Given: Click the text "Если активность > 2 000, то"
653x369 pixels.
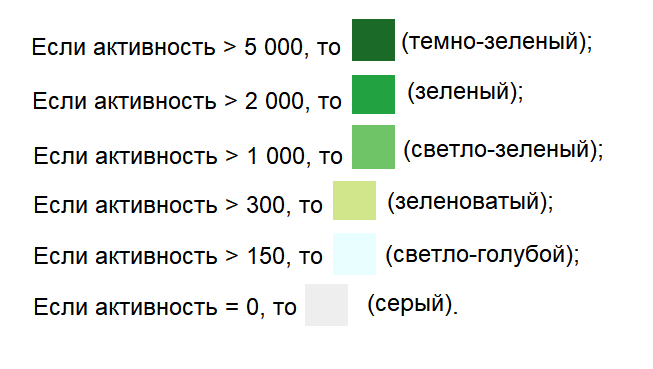Looking at the screenshot, I should 187,101.
